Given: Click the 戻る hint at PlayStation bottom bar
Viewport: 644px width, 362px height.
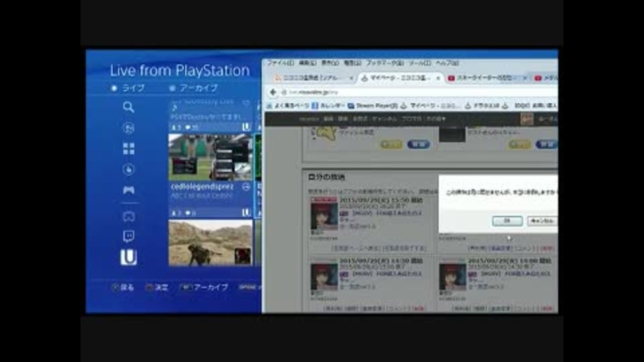Looking at the screenshot, I should (x=123, y=288).
